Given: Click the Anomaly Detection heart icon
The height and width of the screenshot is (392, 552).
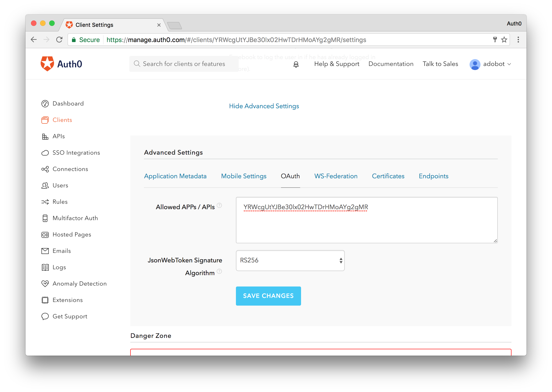Looking at the screenshot, I should click(x=45, y=284).
